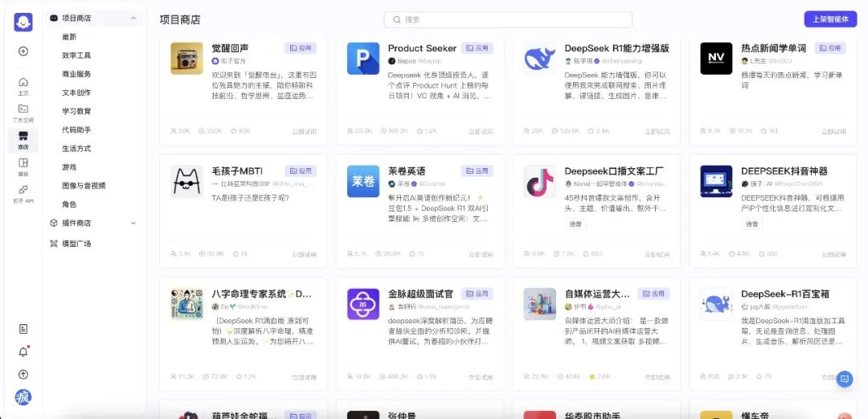The width and height of the screenshot is (868, 419).
Task: Open 工作空间 workspace in the sidebar
Action: click(x=23, y=113)
